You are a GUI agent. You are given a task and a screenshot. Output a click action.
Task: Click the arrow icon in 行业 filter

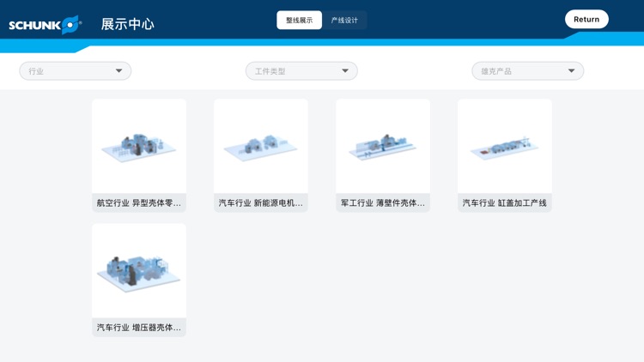[118, 71]
